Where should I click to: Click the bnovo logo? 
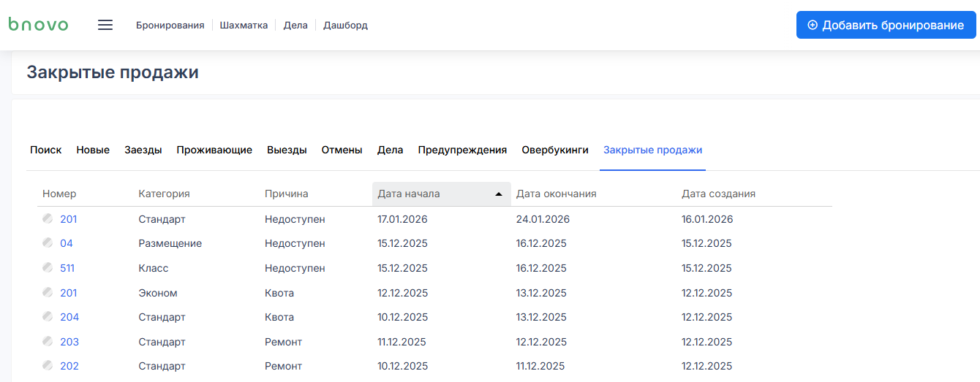(x=38, y=25)
